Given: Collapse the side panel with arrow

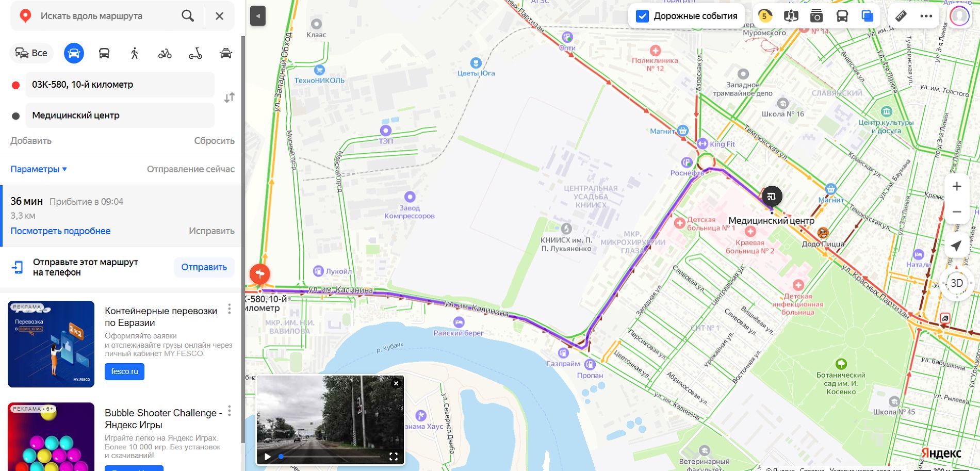Looking at the screenshot, I should tap(258, 16).
